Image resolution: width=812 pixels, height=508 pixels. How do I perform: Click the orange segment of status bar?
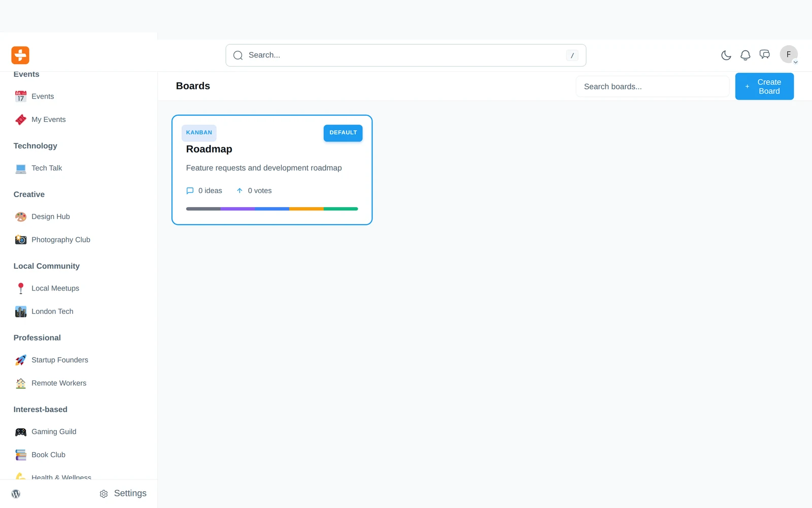pos(307,209)
